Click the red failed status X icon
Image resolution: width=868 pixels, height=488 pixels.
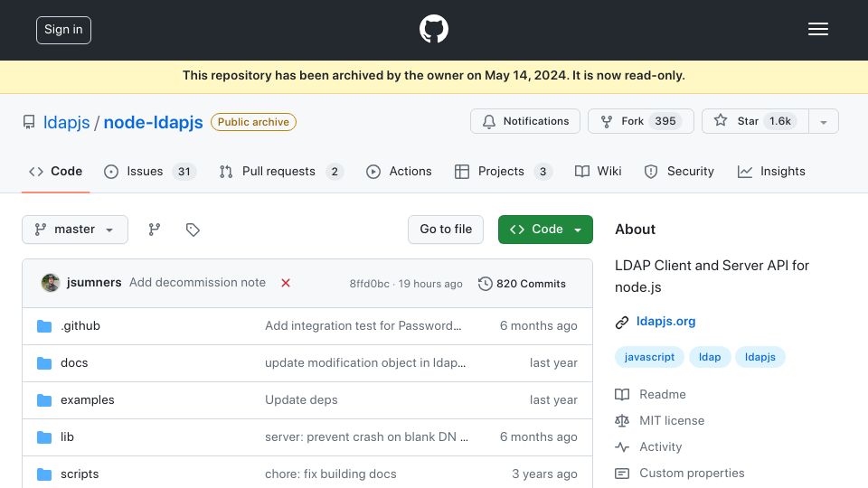coord(286,283)
